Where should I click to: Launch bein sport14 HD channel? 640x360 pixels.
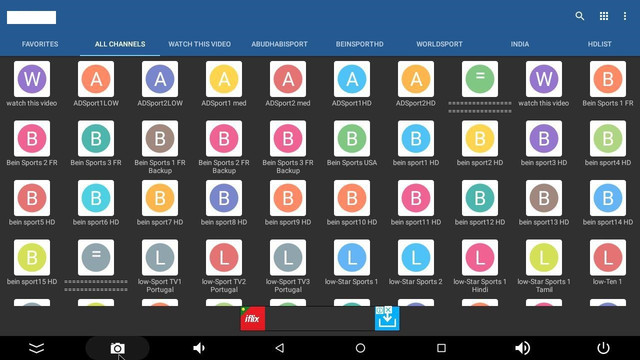[608, 198]
